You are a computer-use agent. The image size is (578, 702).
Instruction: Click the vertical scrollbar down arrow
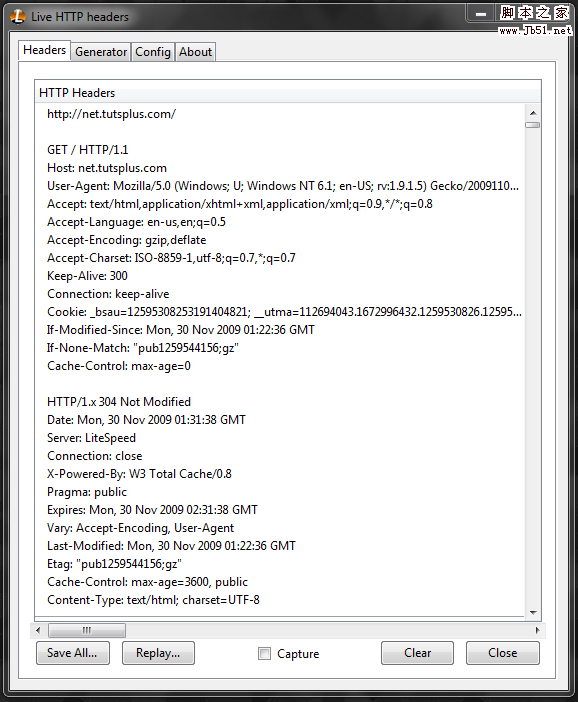point(533,612)
